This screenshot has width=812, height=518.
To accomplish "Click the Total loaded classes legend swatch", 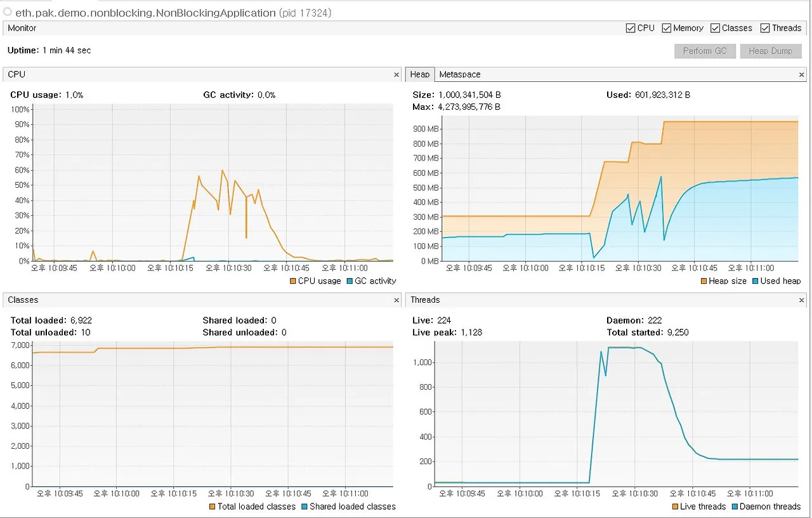I will [213, 507].
